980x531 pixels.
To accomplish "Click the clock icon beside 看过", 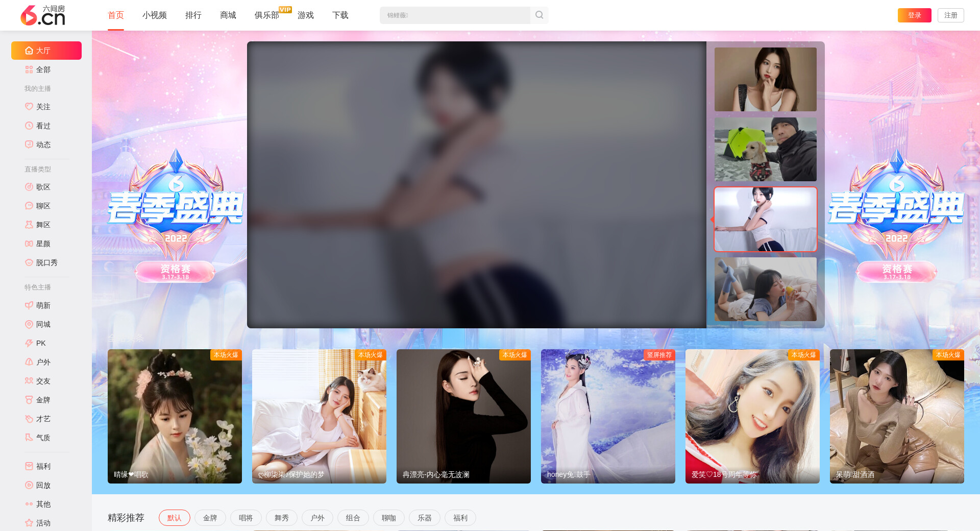I will click(29, 126).
